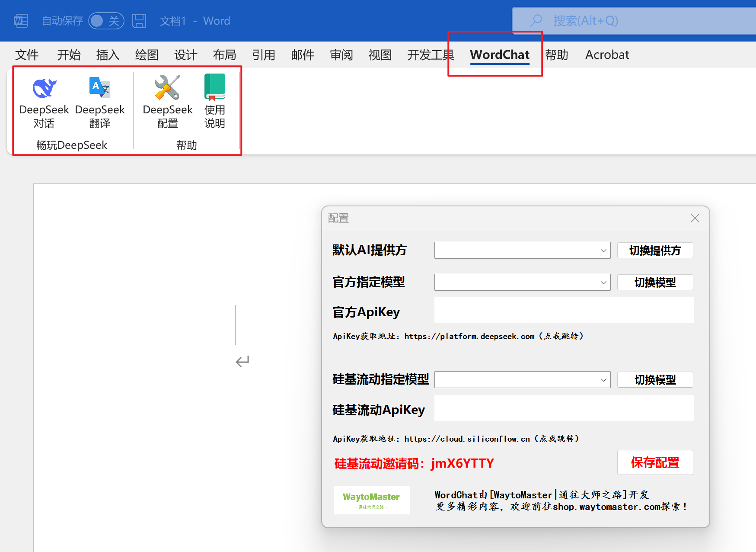The width and height of the screenshot is (756, 552).
Task: Switch to the 开发工具 ribbon tab
Action: (431, 55)
